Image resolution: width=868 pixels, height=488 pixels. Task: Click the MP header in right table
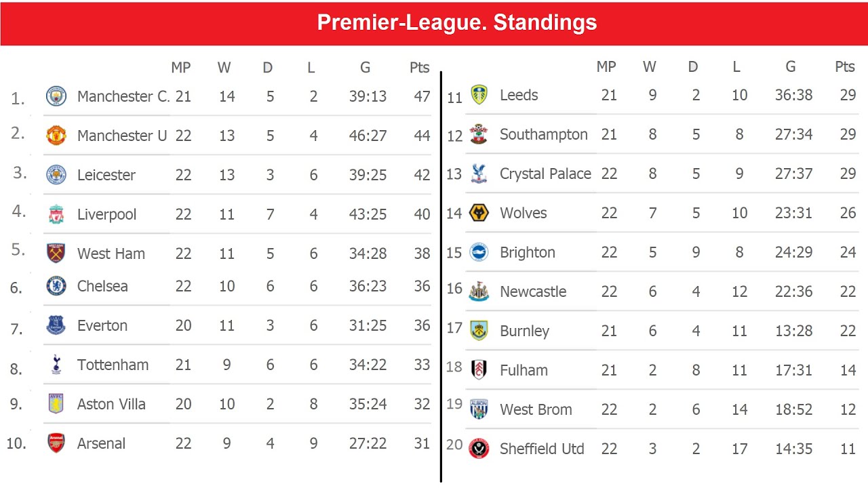point(606,66)
